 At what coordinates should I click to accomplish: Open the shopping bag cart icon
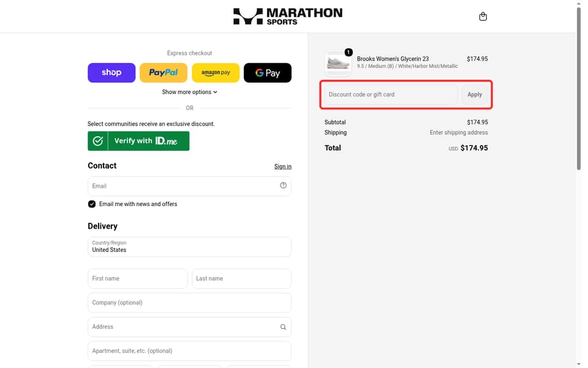483,16
